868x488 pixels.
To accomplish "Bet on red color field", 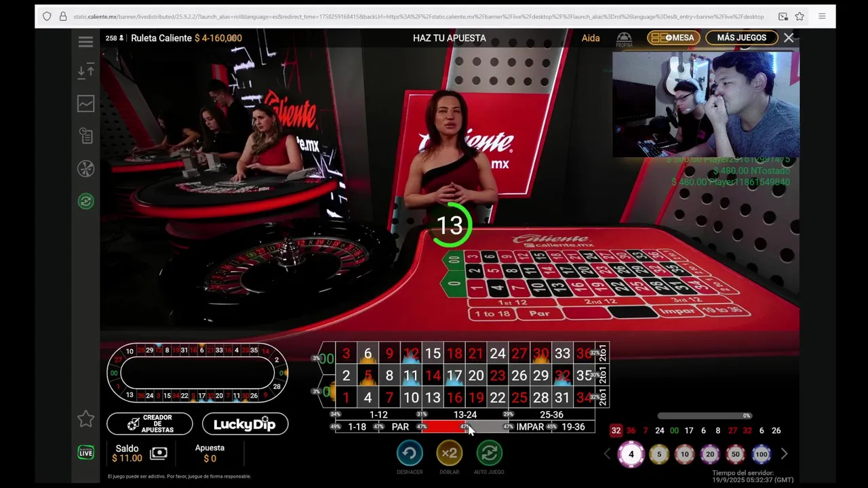I will coord(443,427).
